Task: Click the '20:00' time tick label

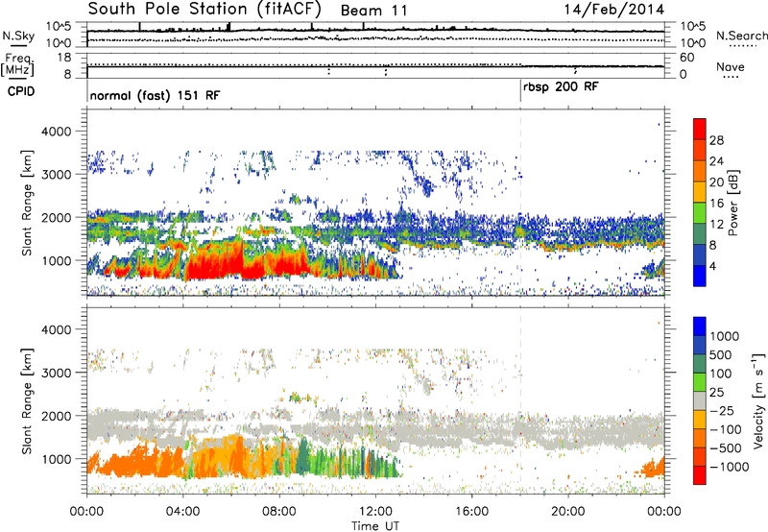Action: (x=567, y=512)
